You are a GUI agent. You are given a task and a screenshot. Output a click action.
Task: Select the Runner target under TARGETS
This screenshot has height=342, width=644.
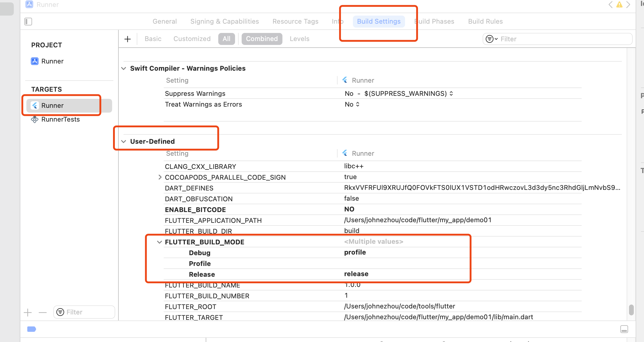[69, 105]
